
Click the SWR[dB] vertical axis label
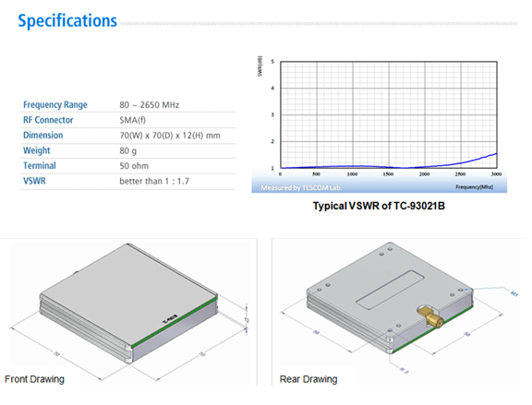tap(260, 66)
